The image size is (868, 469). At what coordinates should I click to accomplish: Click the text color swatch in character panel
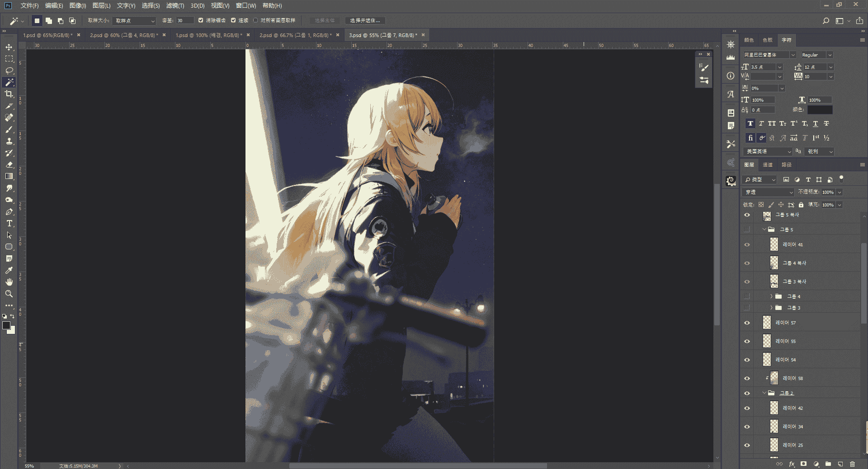(x=820, y=110)
